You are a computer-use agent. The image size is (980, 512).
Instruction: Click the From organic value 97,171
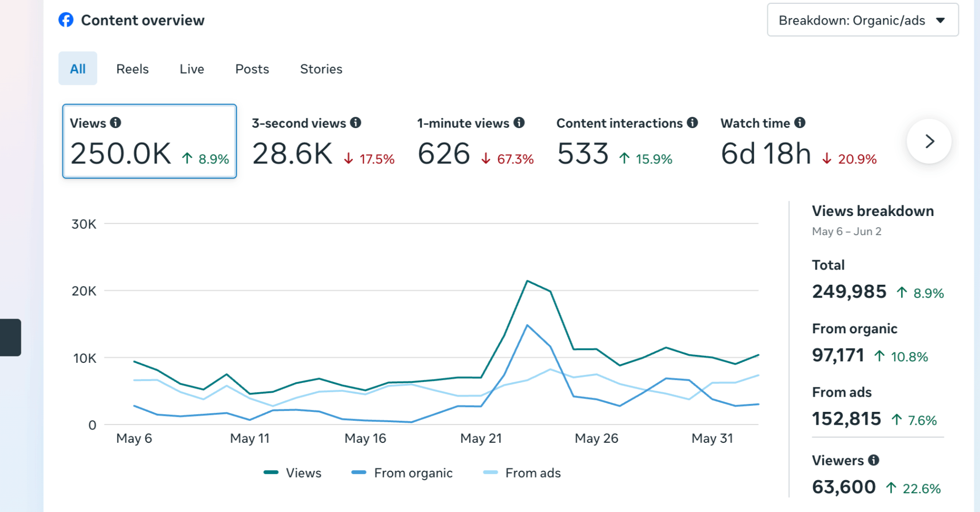tap(838, 355)
